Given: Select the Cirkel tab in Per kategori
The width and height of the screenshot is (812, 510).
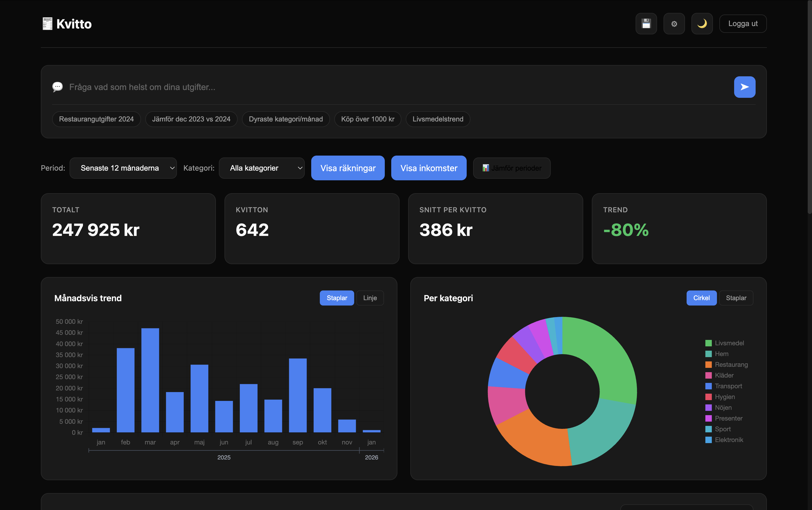Looking at the screenshot, I should [701, 298].
